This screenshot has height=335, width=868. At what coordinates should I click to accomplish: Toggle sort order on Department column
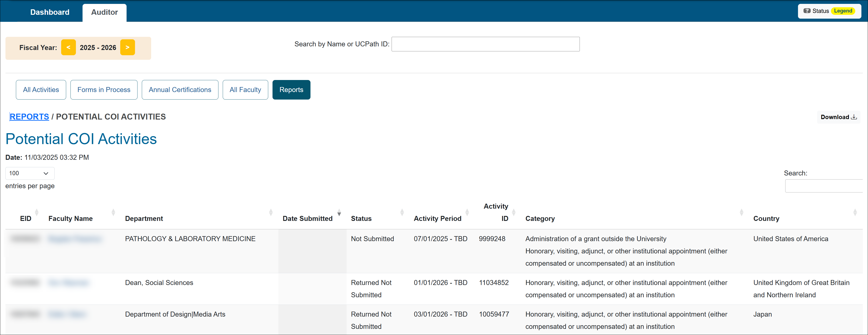(x=271, y=212)
